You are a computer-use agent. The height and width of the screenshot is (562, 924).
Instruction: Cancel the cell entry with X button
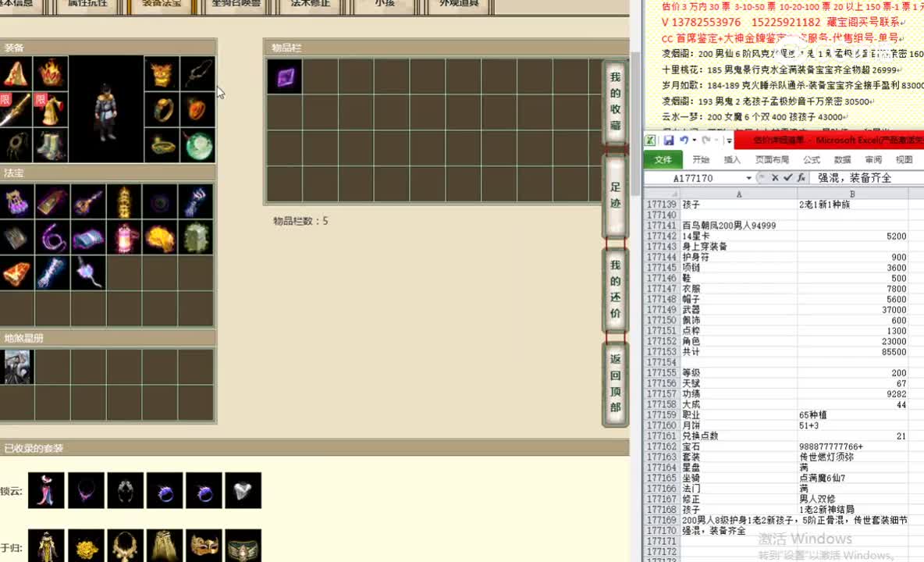(775, 177)
